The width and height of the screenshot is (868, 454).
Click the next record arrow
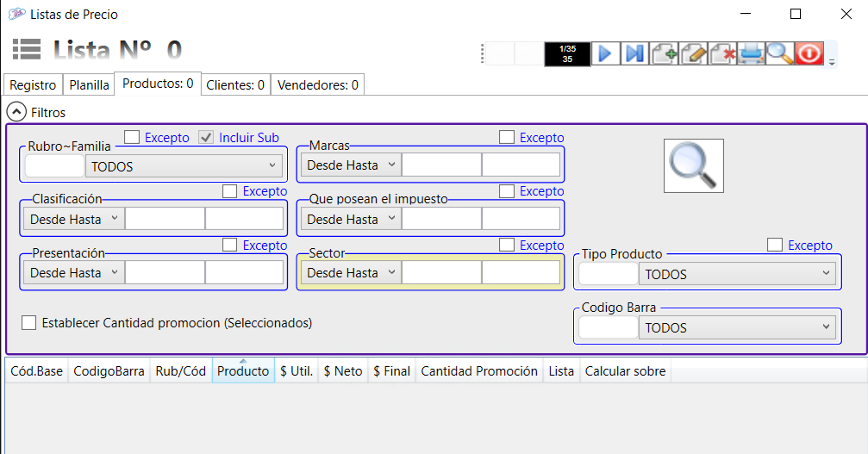point(604,53)
